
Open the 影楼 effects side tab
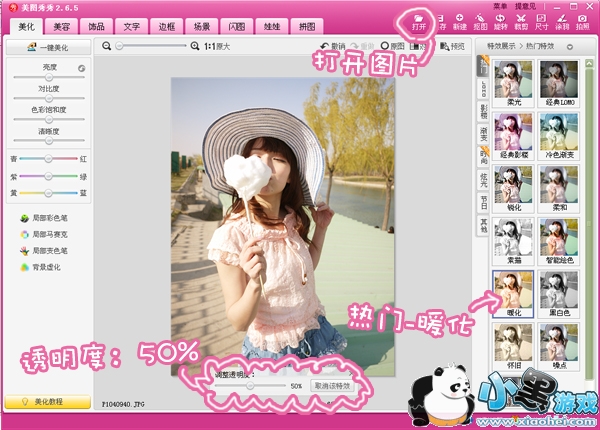pyautogui.click(x=483, y=111)
